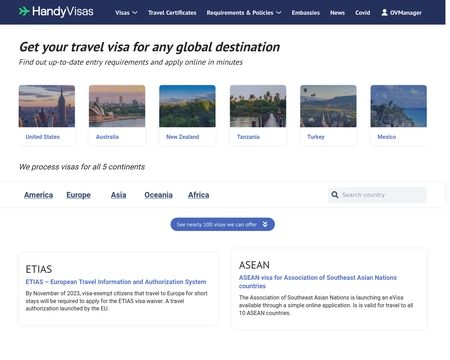Select the Turkey balloons thumbnail
This screenshot has width=450, height=360.
tap(328, 106)
